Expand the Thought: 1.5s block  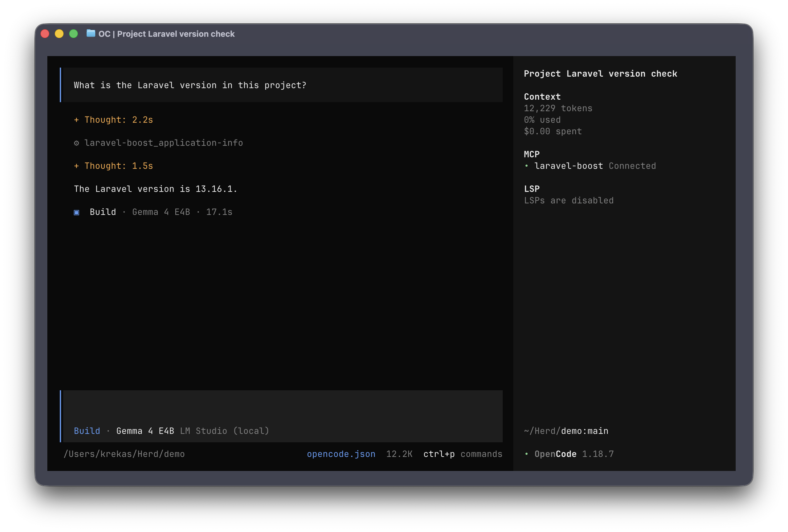click(x=113, y=166)
